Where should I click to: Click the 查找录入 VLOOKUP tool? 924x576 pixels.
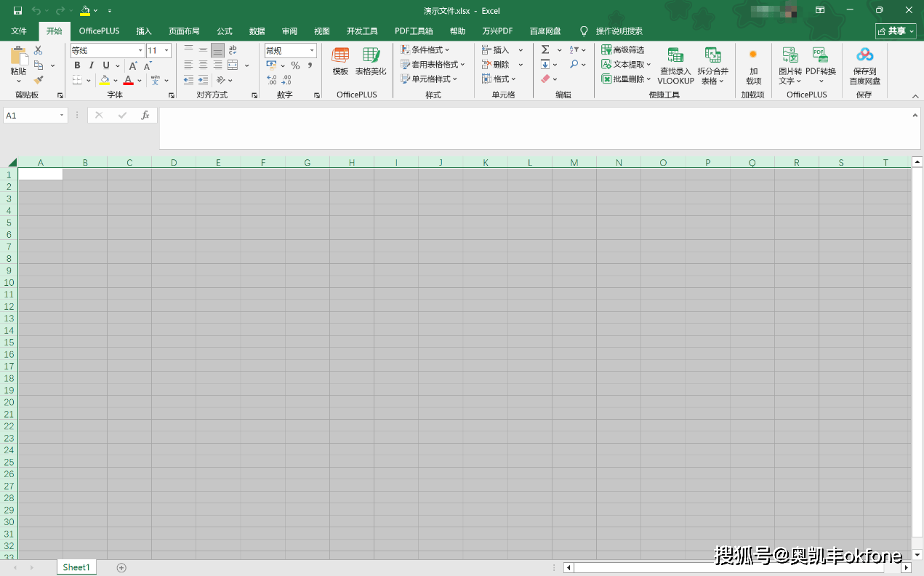click(x=675, y=65)
